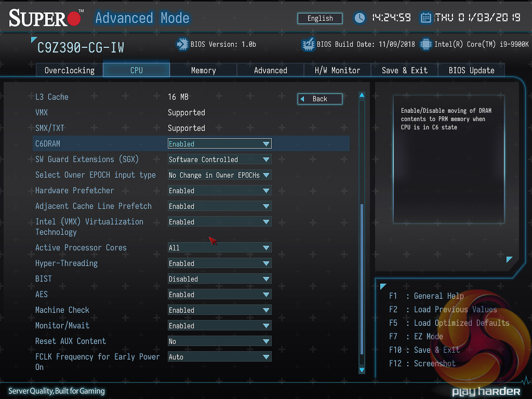Click F12 Screenshot shortcut

click(x=422, y=364)
